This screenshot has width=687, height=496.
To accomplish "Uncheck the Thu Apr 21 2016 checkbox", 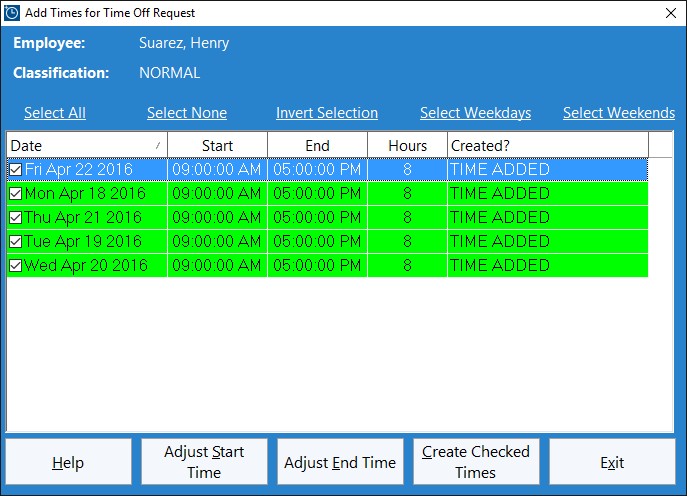I will [16, 218].
